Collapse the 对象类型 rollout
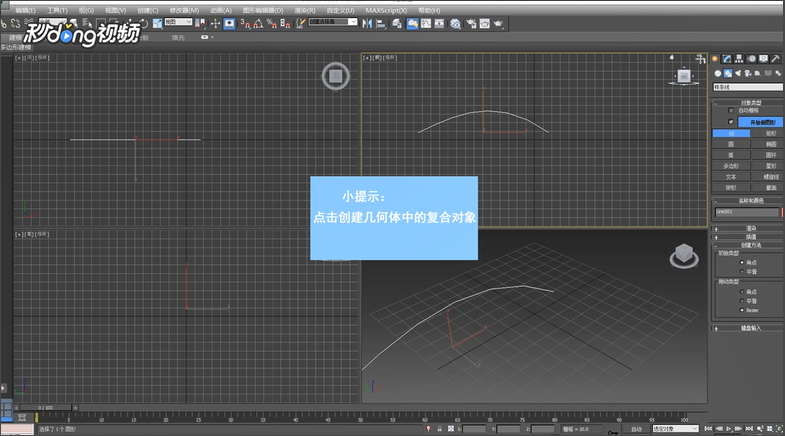This screenshot has height=436, width=785. 748,103
